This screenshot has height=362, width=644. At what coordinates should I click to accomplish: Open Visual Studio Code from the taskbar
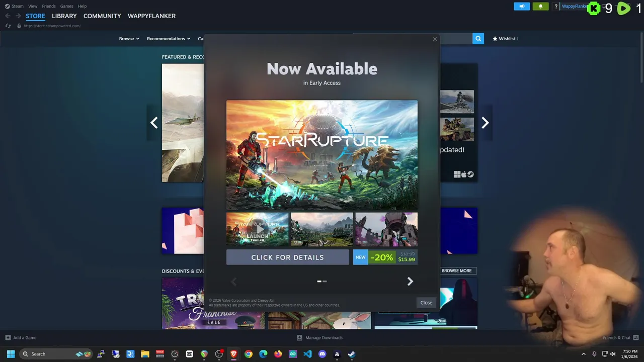(x=307, y=354)
